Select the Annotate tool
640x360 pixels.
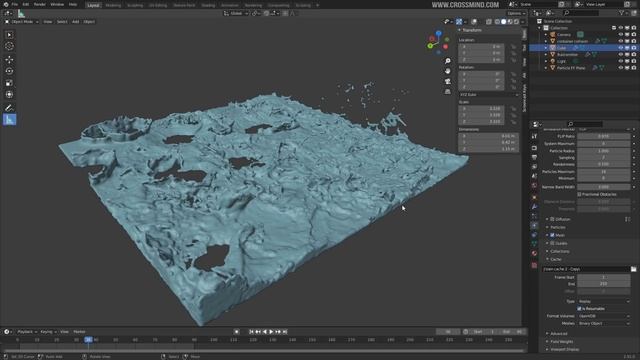click(9, 108)
